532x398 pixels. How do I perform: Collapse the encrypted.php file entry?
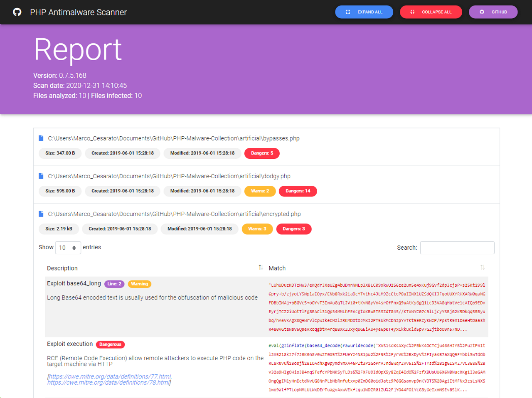[x=174, y=214]
